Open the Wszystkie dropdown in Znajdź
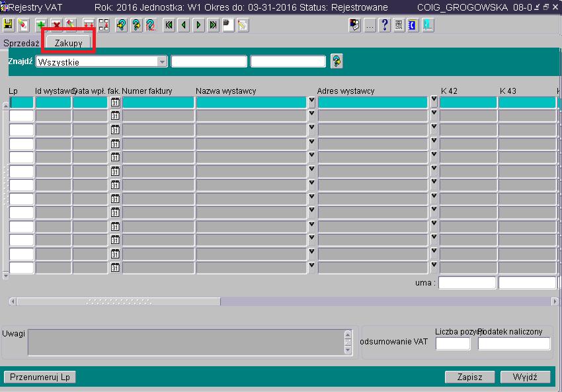 click(x=163, y=61)
